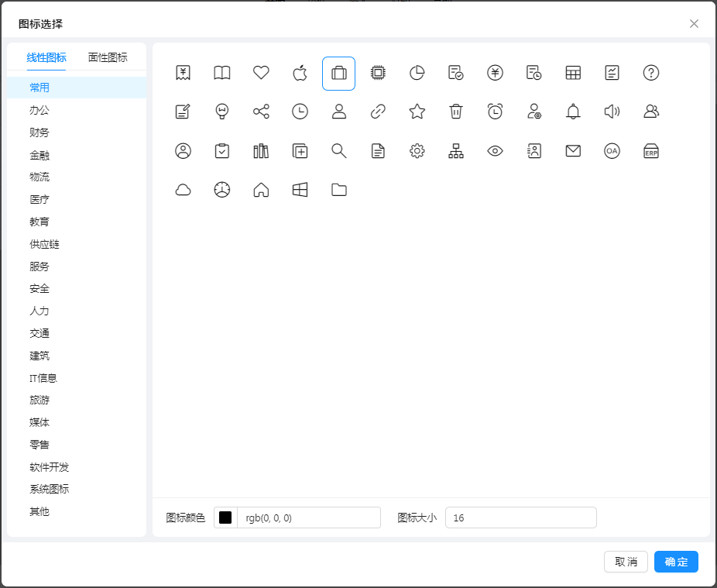Click the 图标大小 input field

tap(520, 518)
